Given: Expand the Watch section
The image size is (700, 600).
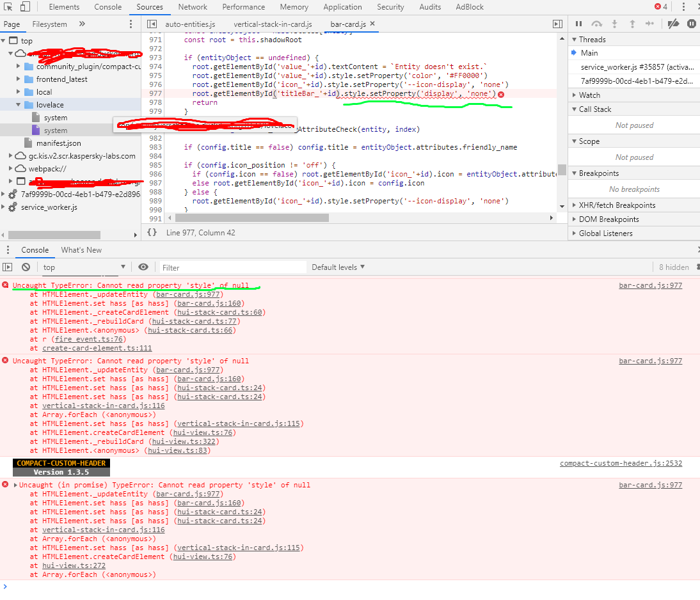Looking at the screenshot, I should tap(589, 95).
